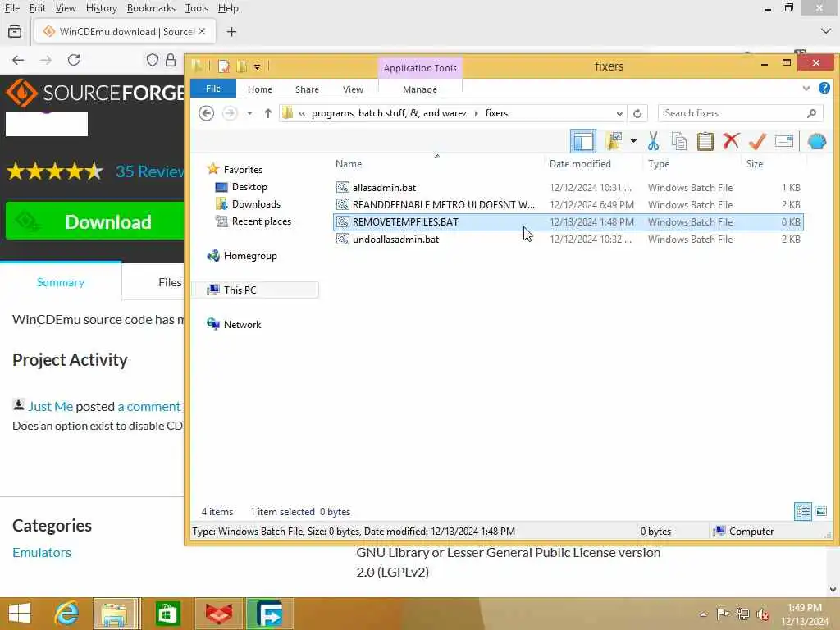This screenshot has height=630, width=840.
Task: Expand the arrow next to folder options
Action: (633, 141)
